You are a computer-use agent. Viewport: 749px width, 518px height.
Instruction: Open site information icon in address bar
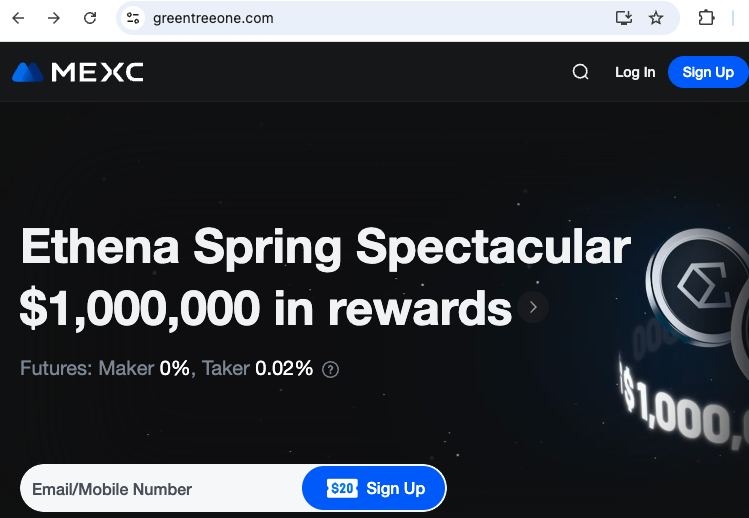click(x=133, y=18)
